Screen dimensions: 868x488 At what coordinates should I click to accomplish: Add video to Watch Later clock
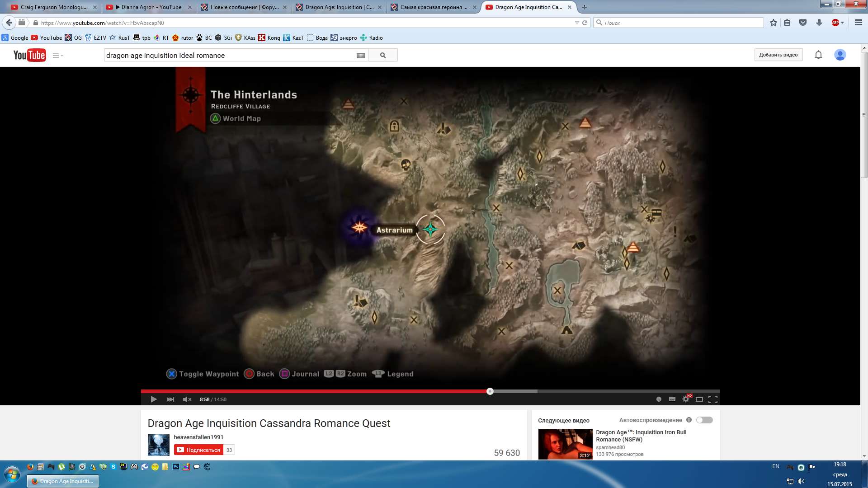[659, 399]
